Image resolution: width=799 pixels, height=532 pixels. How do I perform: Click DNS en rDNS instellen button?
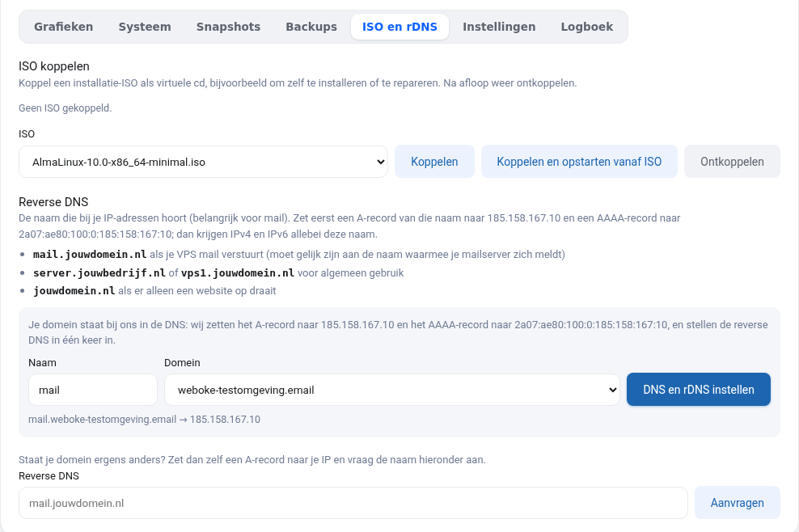point(698,390)
